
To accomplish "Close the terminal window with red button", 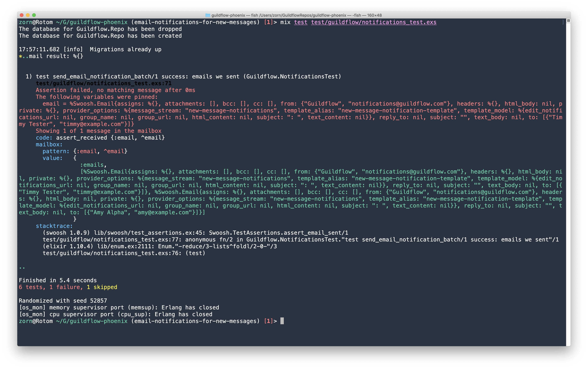I will [x=21, y=15].
